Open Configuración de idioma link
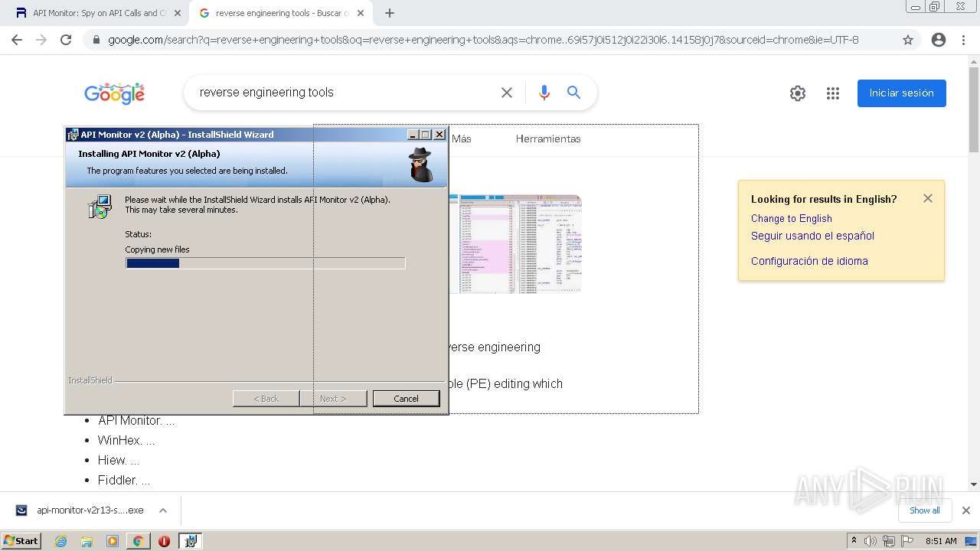980x551 pixels. click(809, 261)
